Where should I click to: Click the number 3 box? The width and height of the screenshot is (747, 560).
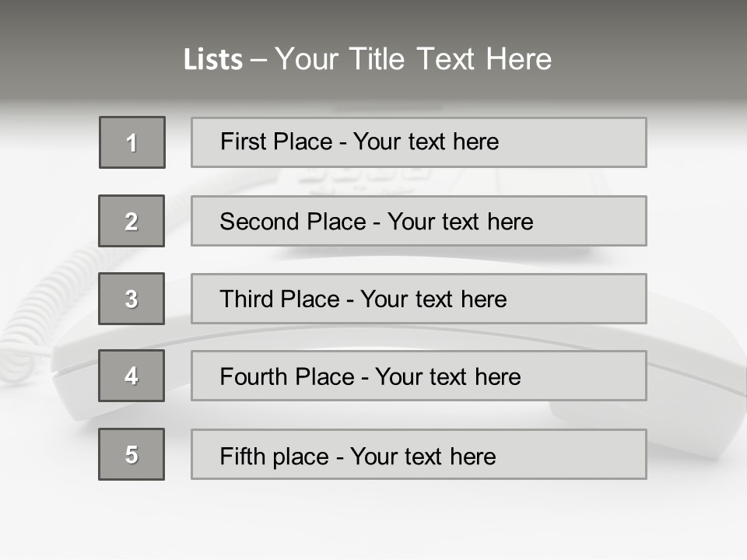click(132, 299)
